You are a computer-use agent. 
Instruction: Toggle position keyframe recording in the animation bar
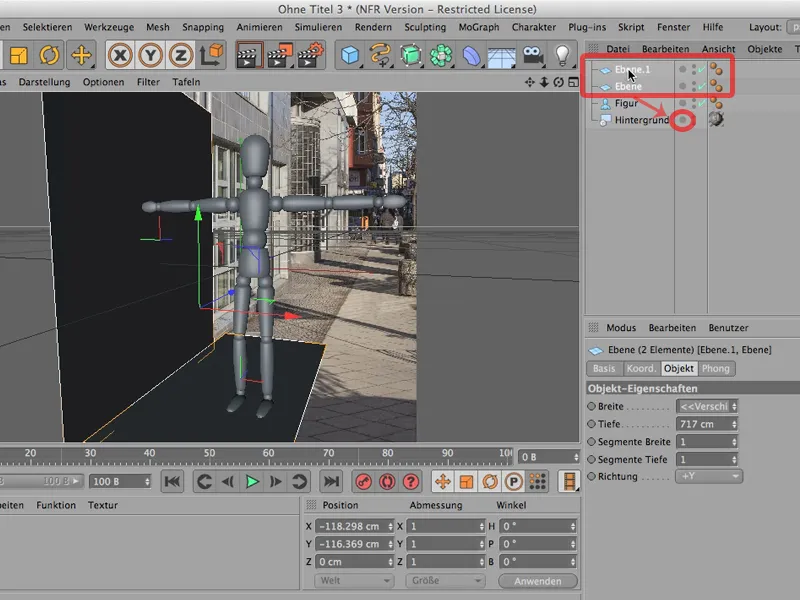tap(443, 481)
